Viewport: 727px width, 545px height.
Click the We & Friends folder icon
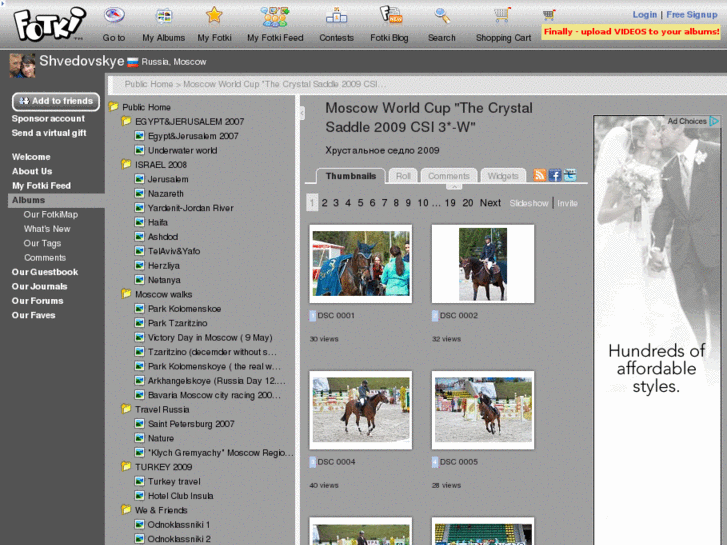pyautogui.click(x=126, y=509)
